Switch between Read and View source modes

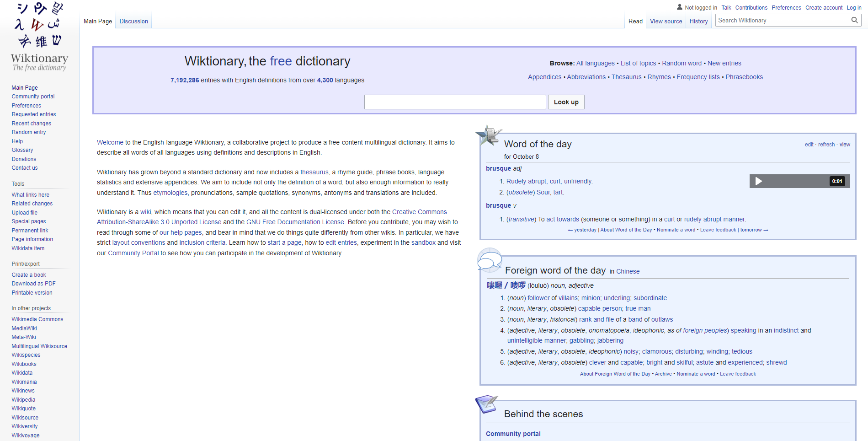pos(666,21)
